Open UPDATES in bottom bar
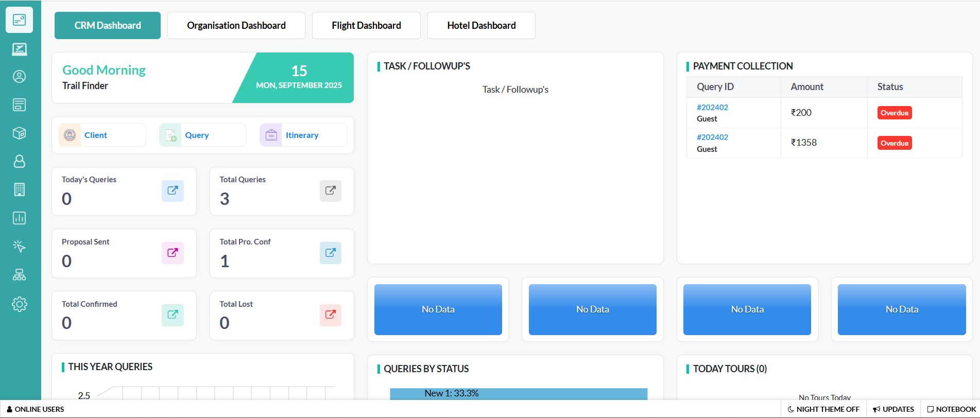Image resolution: width=980 pixels, height=418 pixels. point(893,409)
